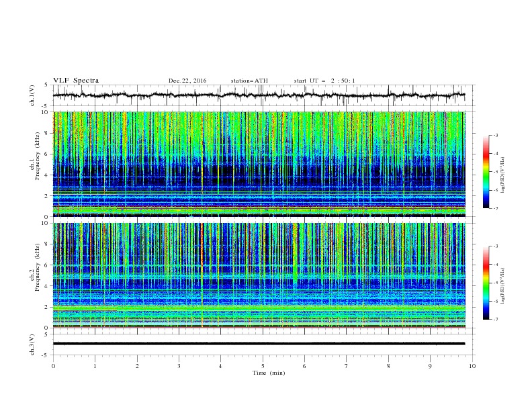Select the "start UT = 2 : 50: 1" text
This screenshot has width=532, height=411.
324,81
